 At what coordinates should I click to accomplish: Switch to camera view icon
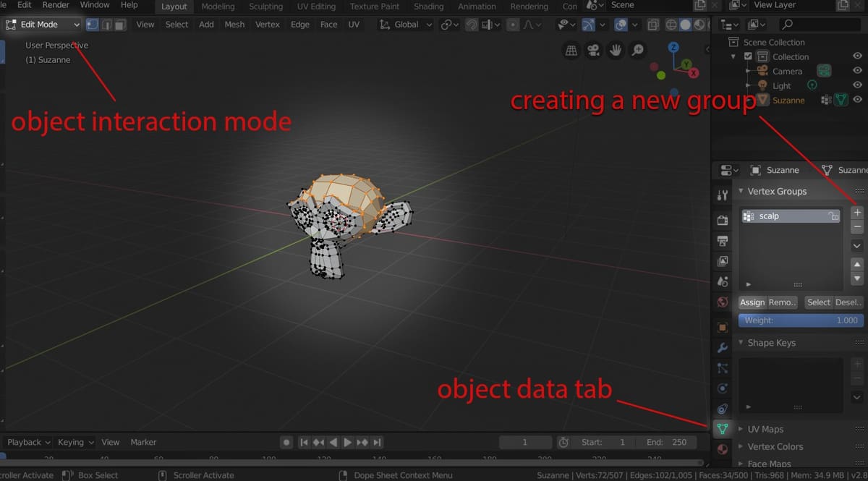tap(593, 51)
